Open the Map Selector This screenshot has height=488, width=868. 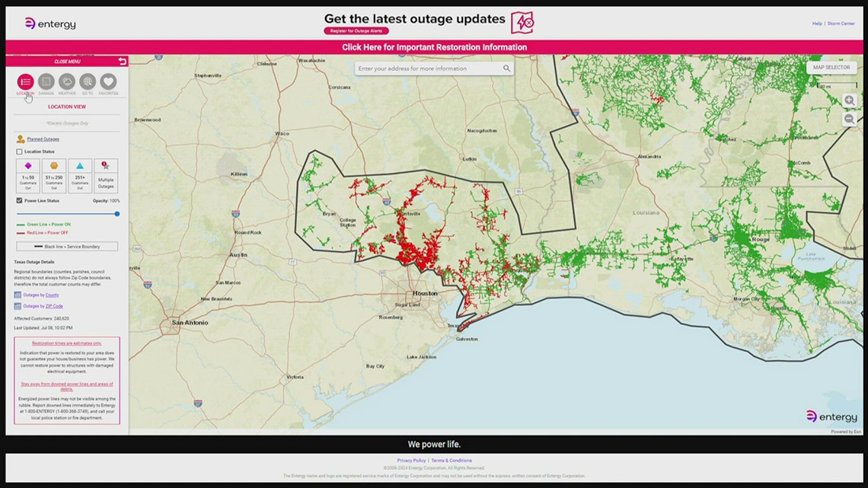click(x=831, y=68)
